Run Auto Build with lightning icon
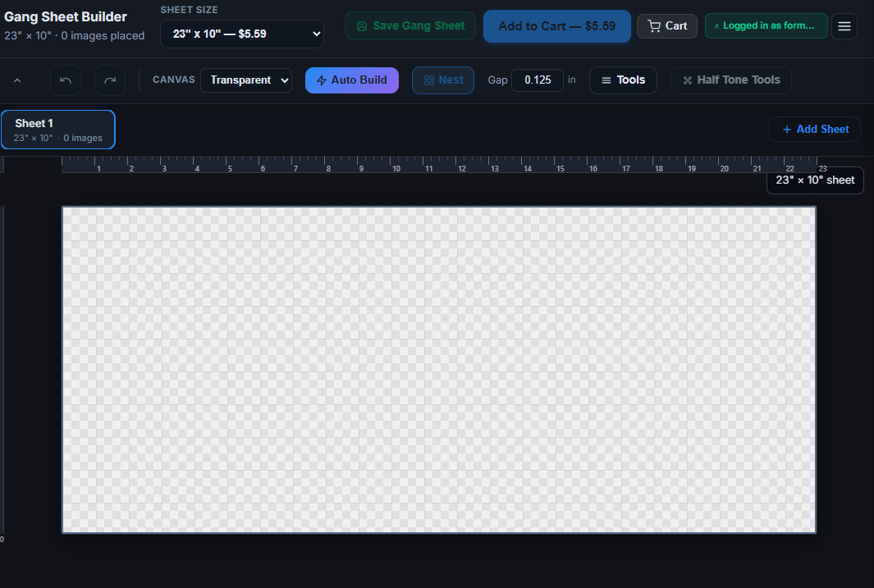Image resolution: width=874 pixels, height=588 pixels. (x=351, y=80)
